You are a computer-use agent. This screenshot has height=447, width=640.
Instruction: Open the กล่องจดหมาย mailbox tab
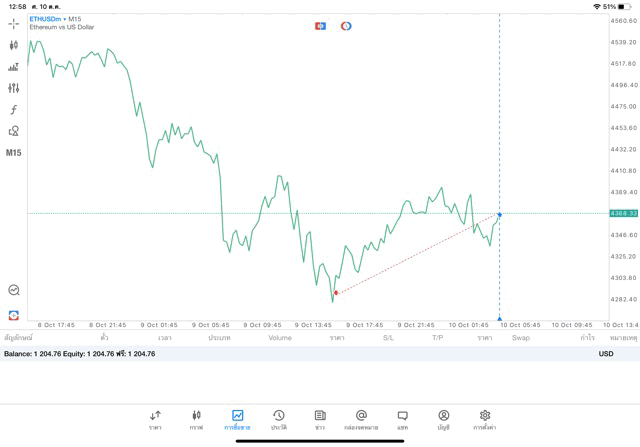tap(361, 419)
